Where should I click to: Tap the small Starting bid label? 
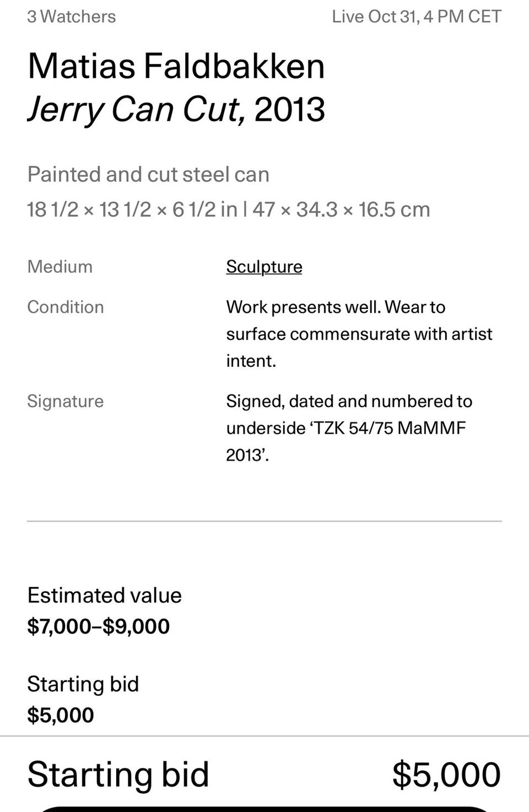click(x=83, y=684)
